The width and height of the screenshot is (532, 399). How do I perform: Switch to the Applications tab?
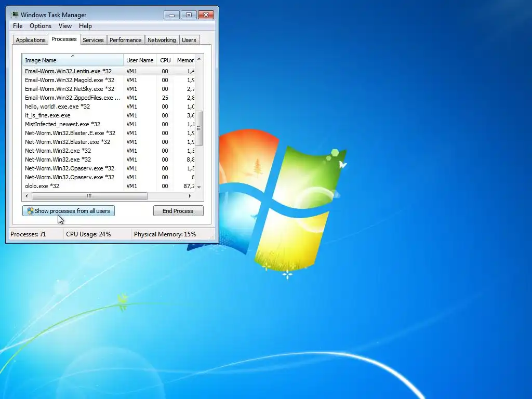coord(31,40)
